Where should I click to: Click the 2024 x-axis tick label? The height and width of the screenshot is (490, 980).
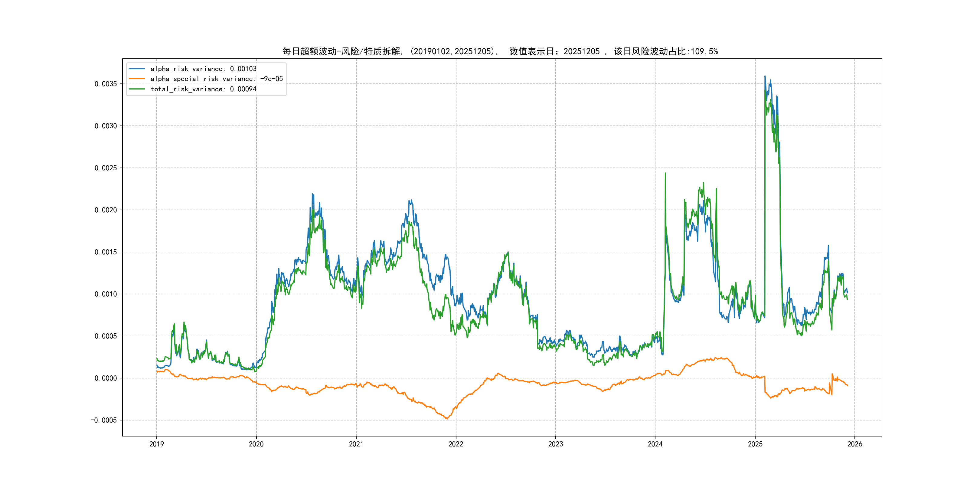(655, 444)
